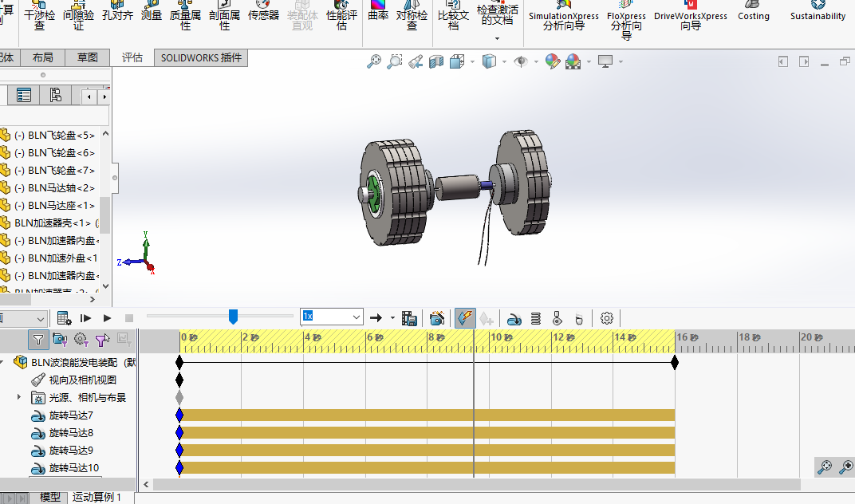Open the ConfigurationManager tab icon
Viewport: 855px width, 504px height.
click(55, 96)
